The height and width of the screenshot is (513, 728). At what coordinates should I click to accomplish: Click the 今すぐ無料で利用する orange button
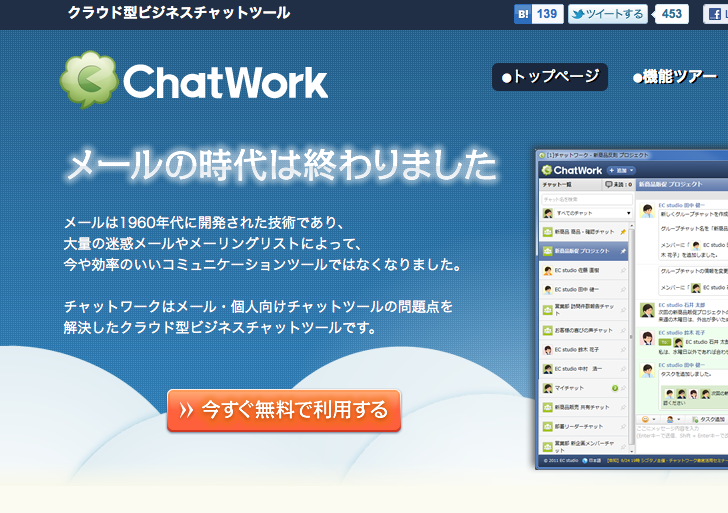click(284, 410)
